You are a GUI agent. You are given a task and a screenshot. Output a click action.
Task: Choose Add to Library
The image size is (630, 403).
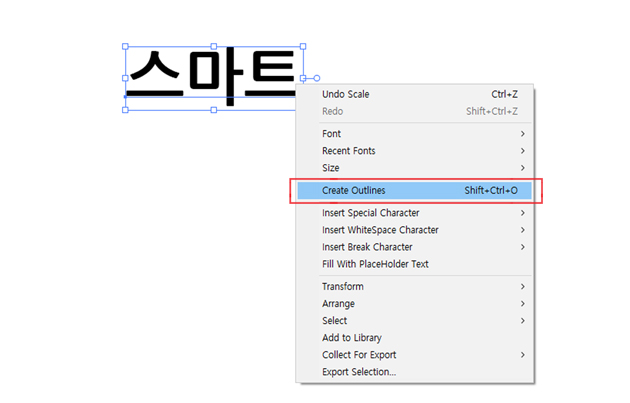(414, 338)
